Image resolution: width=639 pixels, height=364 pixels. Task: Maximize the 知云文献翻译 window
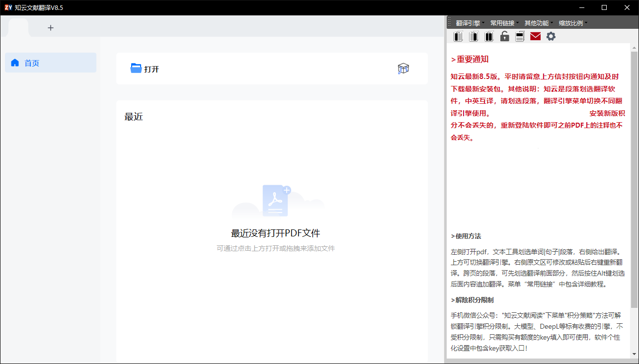604,7
